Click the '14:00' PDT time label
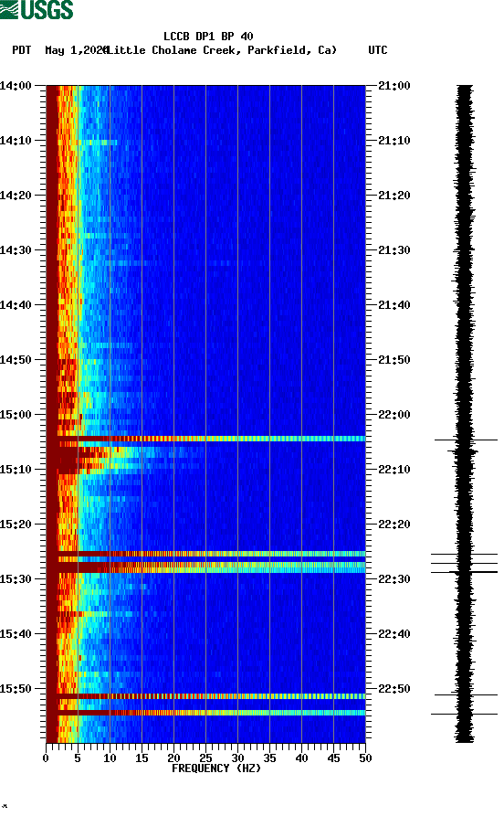Screen dimensions: 504x816 point(16,85)
